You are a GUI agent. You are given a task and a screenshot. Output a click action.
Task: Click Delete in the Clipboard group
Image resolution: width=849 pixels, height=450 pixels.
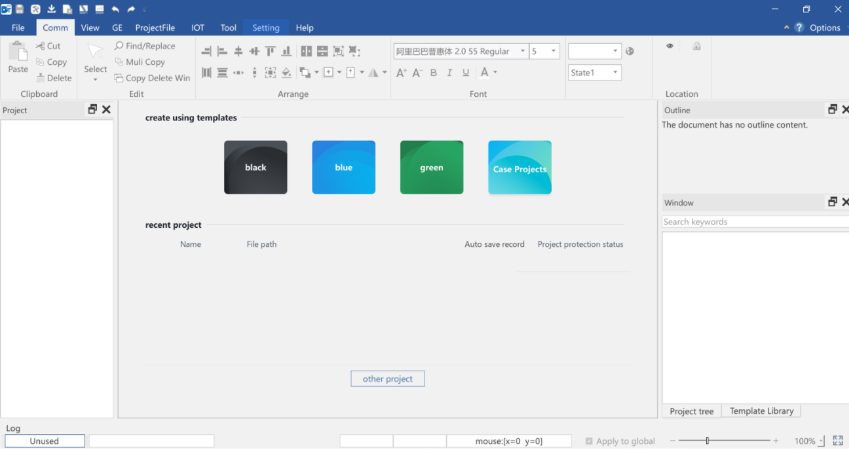point(54,78)
